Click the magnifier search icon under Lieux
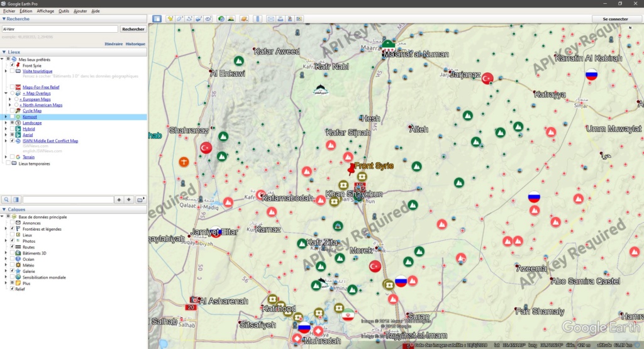The image size is (644, 349). pos(6,199)
